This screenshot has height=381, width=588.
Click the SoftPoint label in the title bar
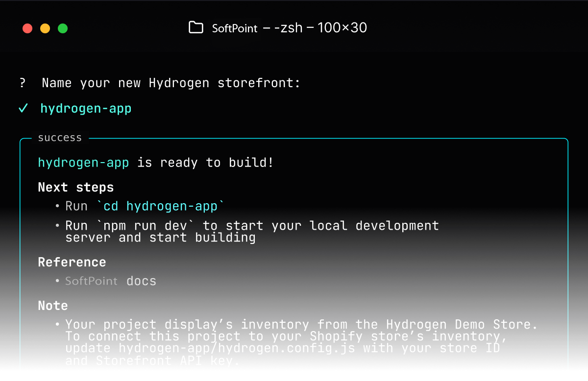click(x=234, y=28)
